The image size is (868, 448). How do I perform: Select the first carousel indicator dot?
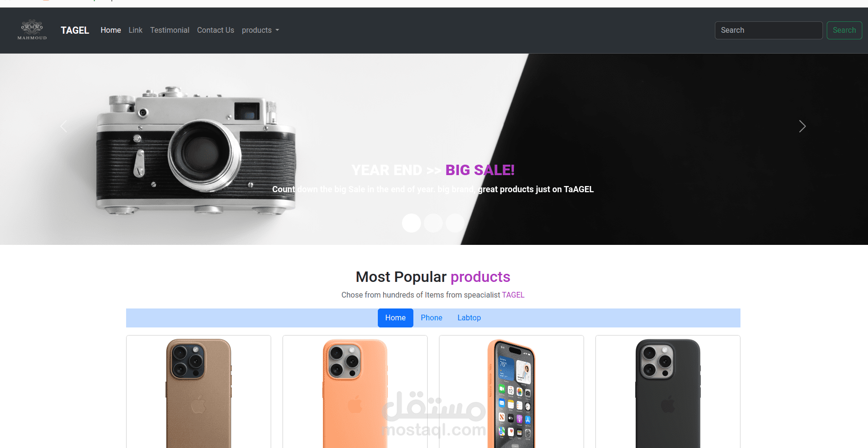point(411,223)
